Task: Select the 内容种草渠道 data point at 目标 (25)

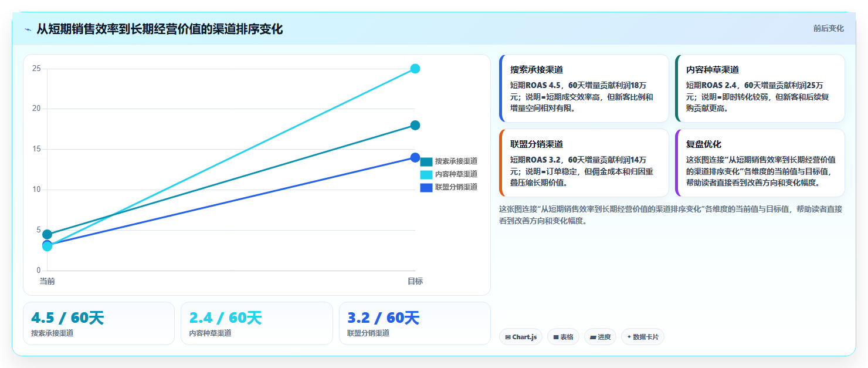Action: [415, 69]
